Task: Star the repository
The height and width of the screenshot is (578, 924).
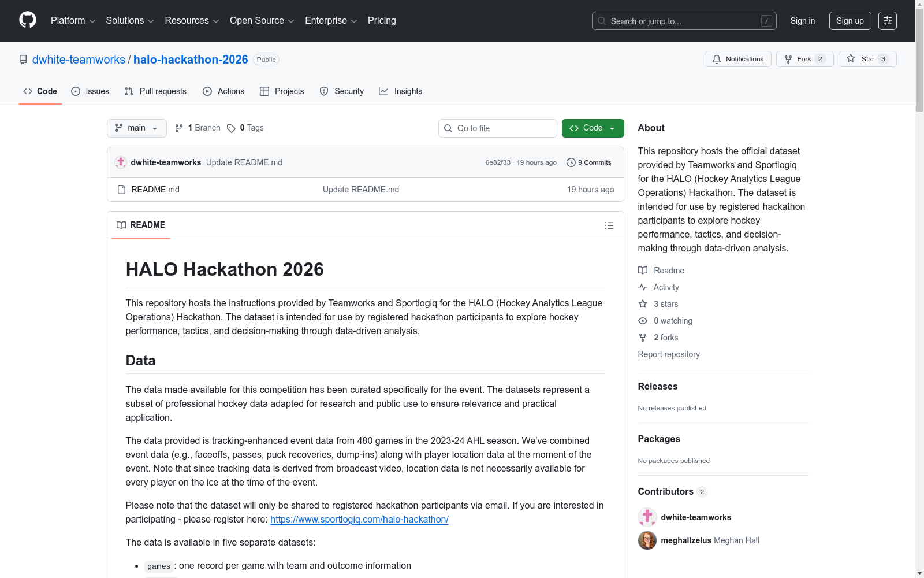Action: (x=867, y=59)
